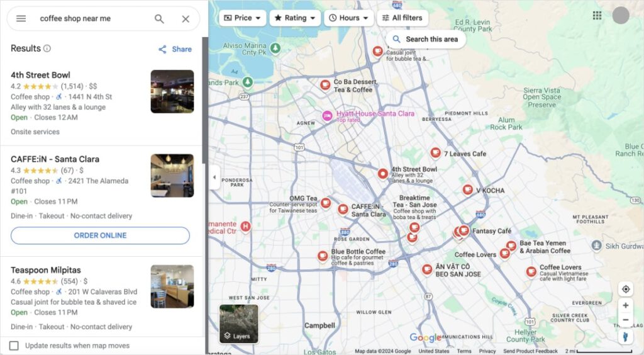The height and width of the screenshot is (355, 644).
Task: Select the ĂN VẶT CÔ map pin
Action: pos(427,269)
